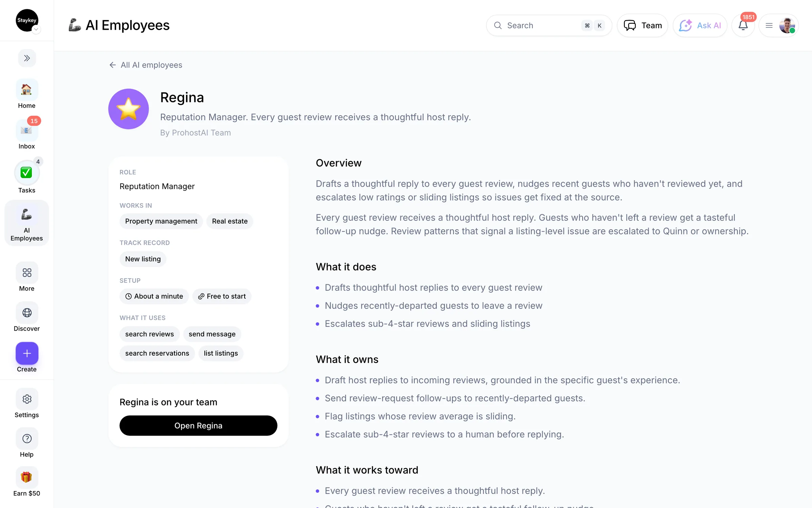The height and width of the screenshot is (508, 812).
Task: Click the Search input field
Action: 549,25
